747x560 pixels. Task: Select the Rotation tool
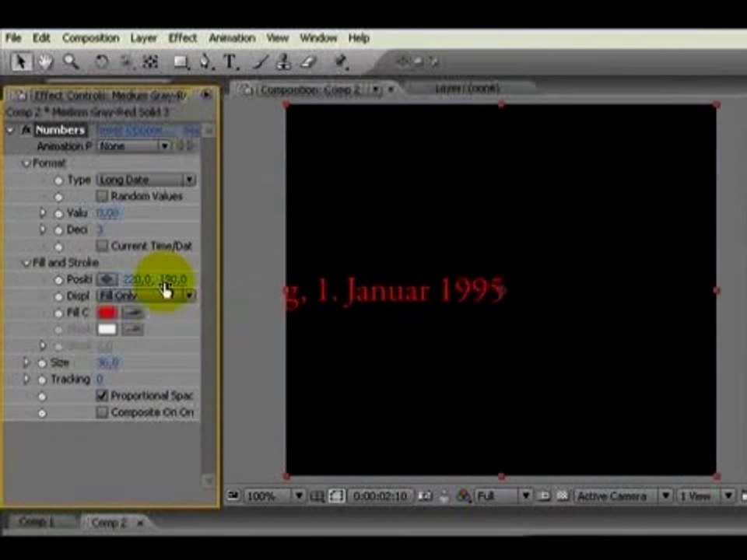(101, 62)
